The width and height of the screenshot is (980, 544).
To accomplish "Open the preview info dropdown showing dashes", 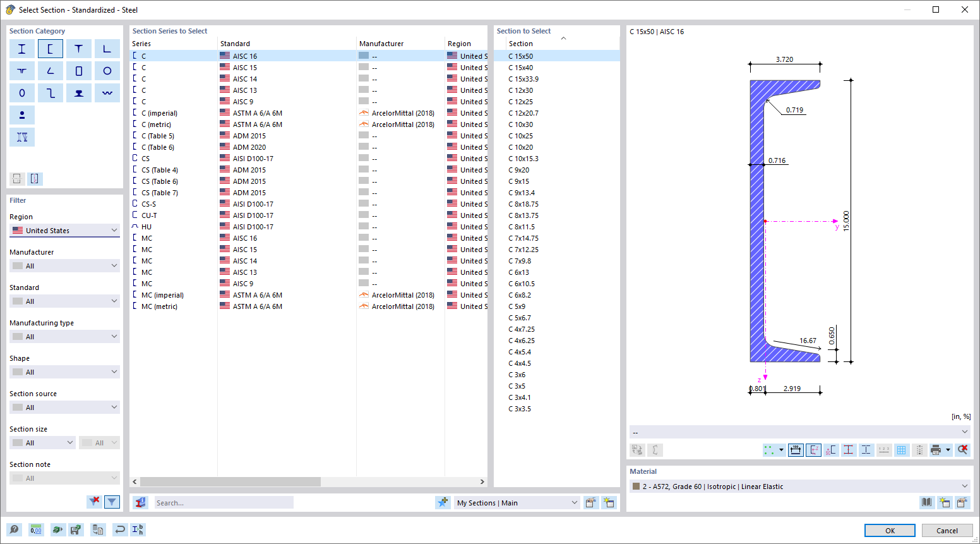I will pos(799,432).
